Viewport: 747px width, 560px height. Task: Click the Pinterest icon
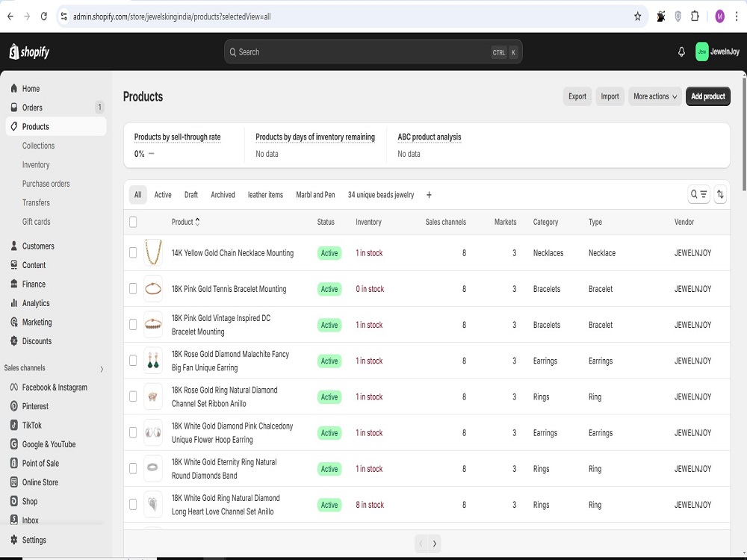[x=13, y=406]
